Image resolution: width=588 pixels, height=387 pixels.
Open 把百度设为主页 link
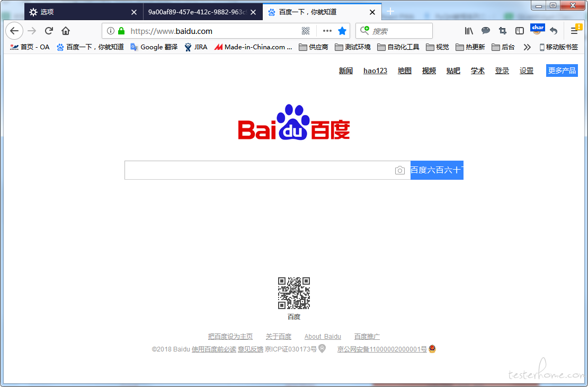tap(230, 336)
